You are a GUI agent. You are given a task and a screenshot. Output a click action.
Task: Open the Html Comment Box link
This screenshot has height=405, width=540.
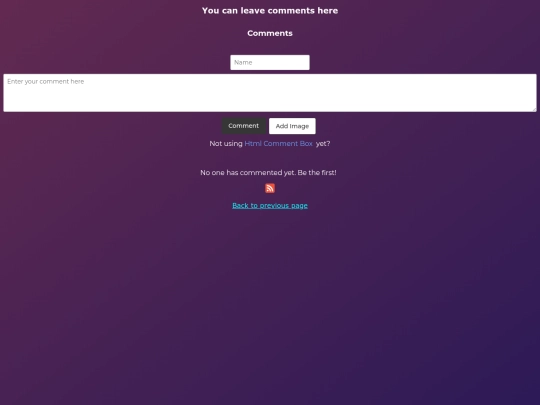pyautogui.click(x=278, y=144)
